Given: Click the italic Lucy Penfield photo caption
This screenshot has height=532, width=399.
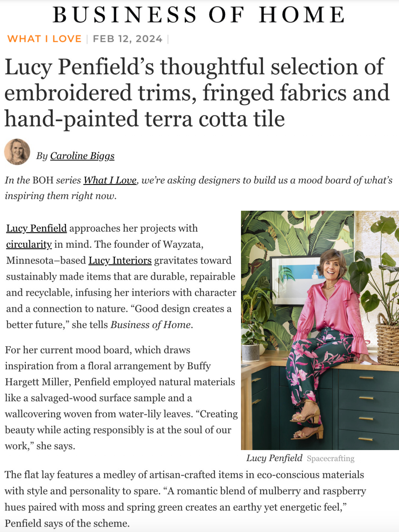Looking at the screenshot, I should pos(274,458).
